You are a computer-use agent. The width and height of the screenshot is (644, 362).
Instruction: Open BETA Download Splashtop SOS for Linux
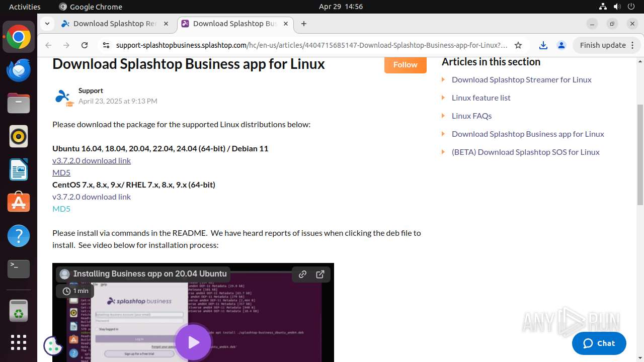[x=526, y=152]
